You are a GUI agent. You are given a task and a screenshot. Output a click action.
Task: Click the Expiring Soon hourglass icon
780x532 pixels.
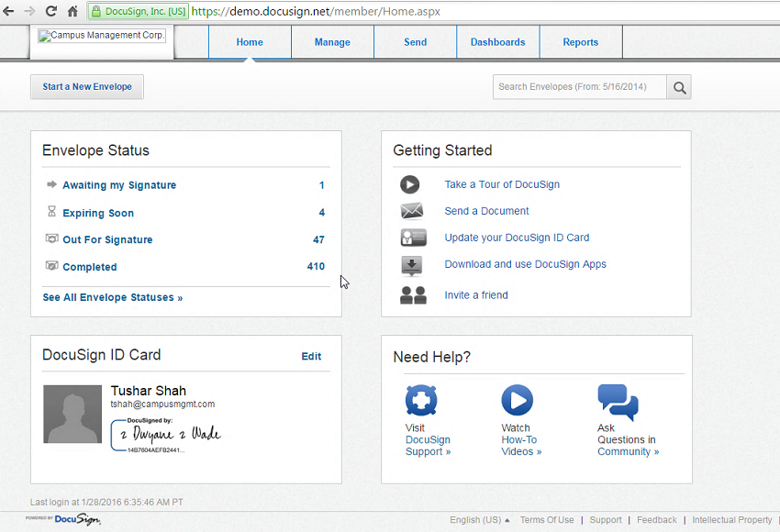[x=51, y=212]
